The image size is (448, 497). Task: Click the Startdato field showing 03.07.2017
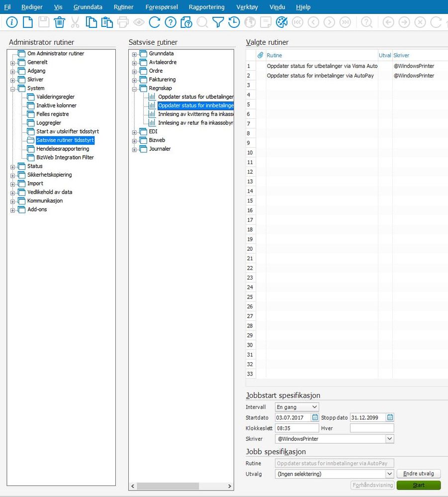coord(293,417)
